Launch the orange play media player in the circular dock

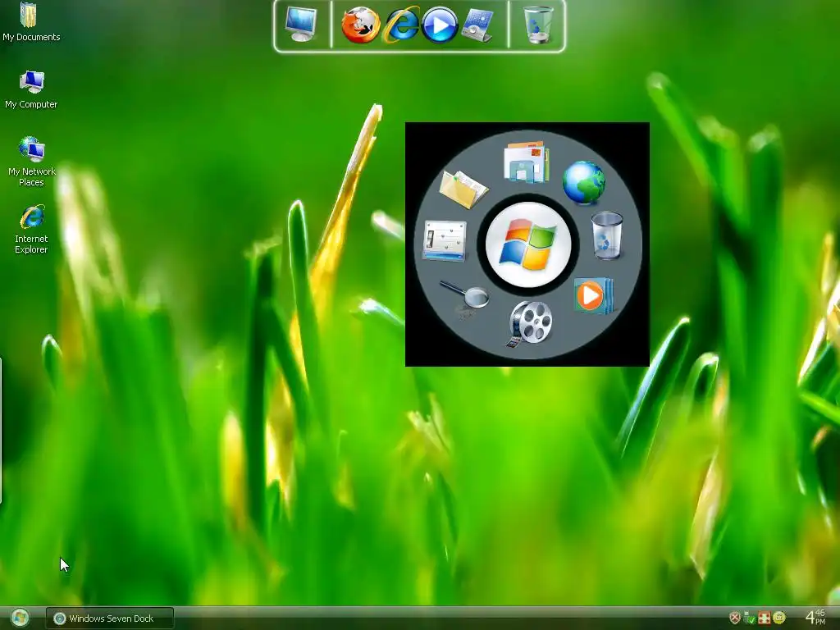point(593,295)
